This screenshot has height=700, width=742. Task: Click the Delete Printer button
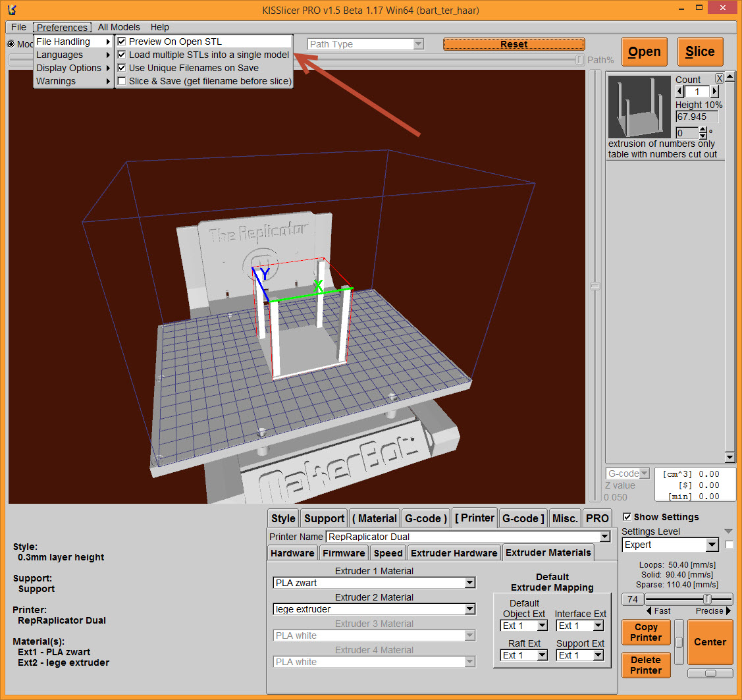[x=645, y=665]
